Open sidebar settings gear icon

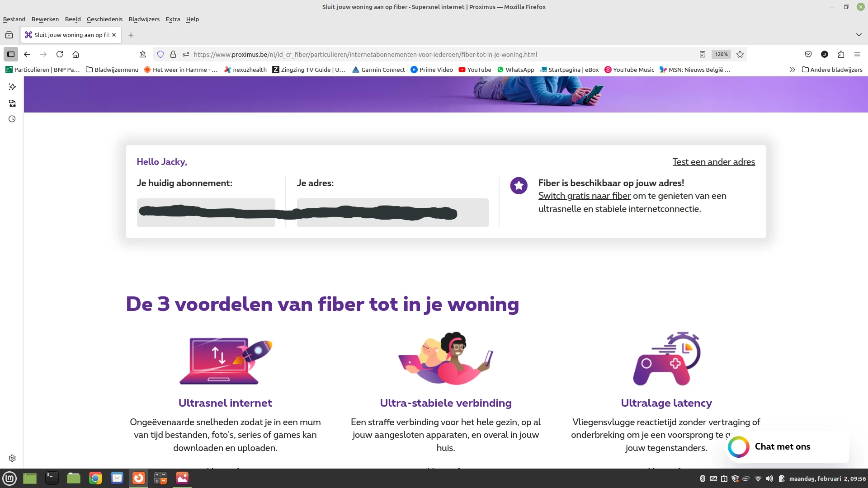(x=12, y=458)
